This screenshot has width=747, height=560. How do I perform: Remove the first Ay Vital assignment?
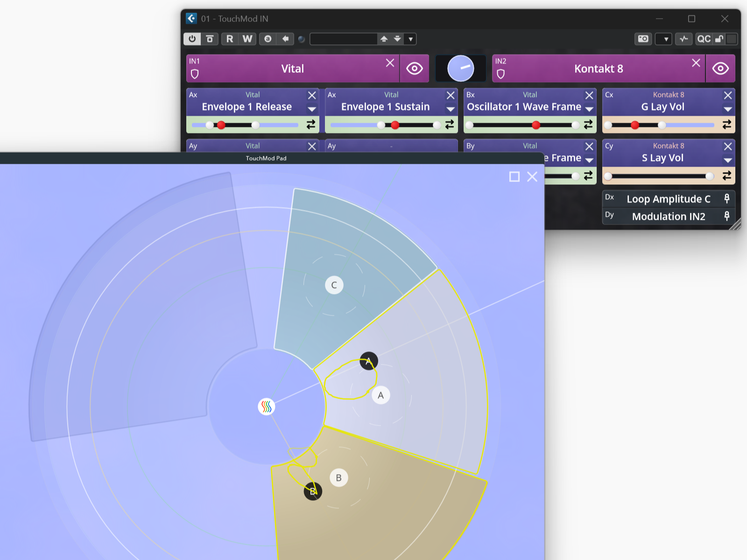(x=312, y=147)
